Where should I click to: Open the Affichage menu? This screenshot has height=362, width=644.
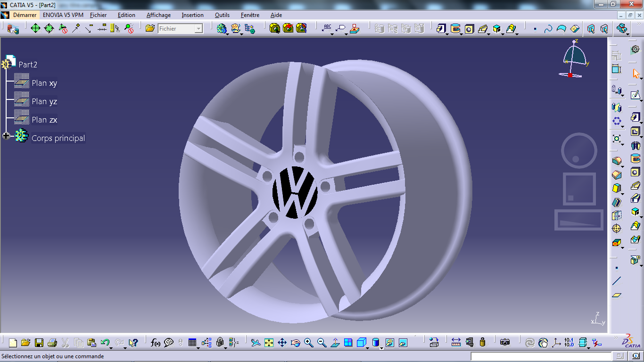(x=158, y=15)
